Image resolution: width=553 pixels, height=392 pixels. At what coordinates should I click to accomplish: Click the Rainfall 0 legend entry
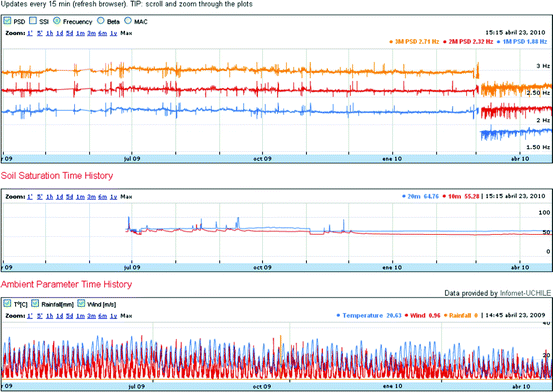[461, 315]
